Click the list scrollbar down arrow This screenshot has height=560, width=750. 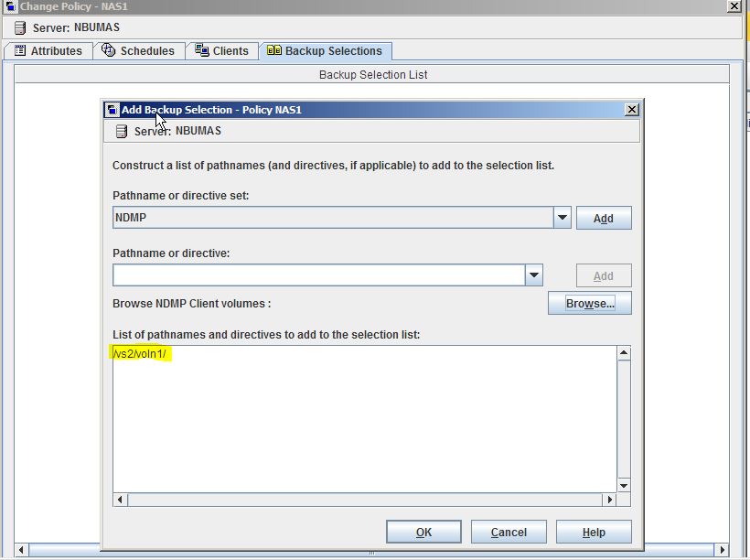pyautogui.click(x=624, y=486)
